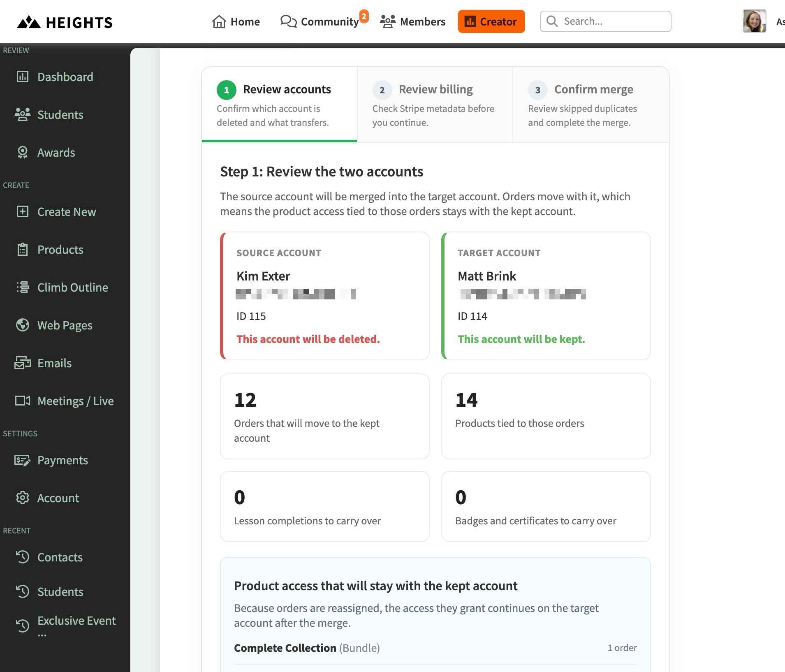Open the user profile avatar
Viewport: 785px width, 672px height.
pos(754,21)
